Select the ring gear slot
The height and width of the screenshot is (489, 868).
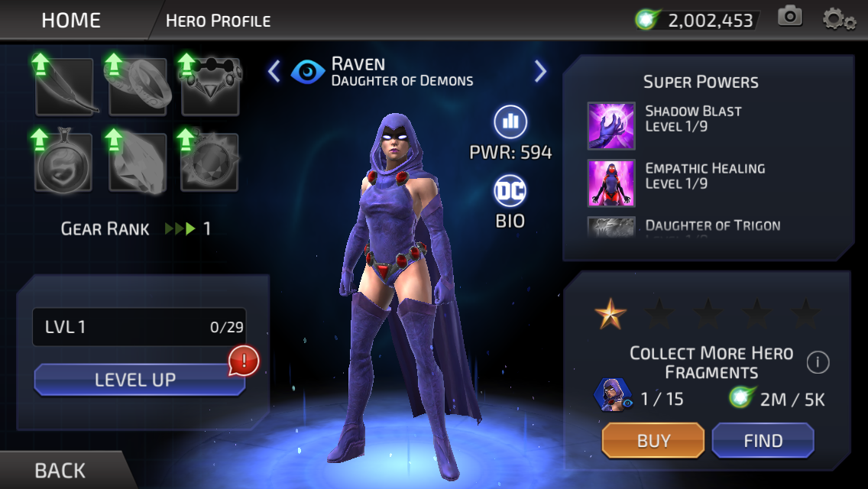(x=138, y=86)
